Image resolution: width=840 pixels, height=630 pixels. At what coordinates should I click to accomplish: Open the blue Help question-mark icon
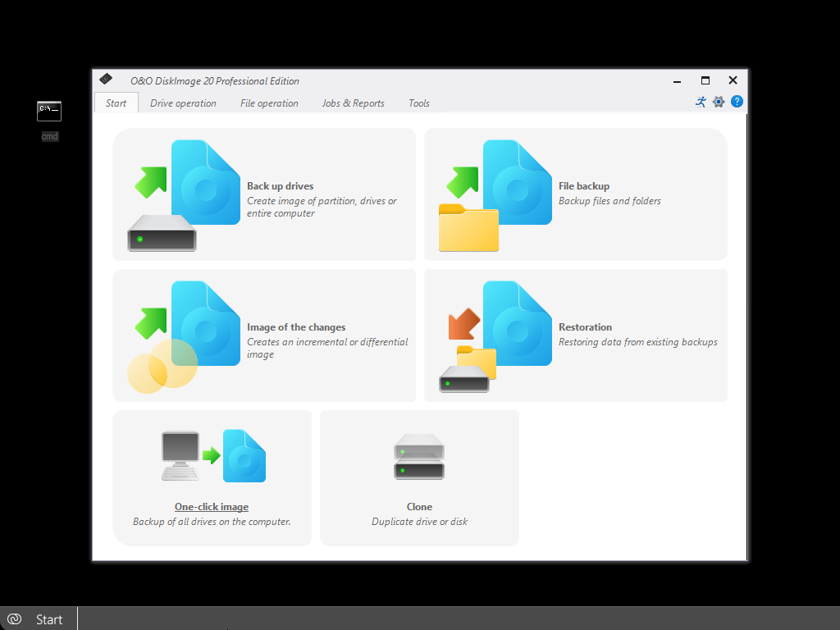click(x=737, y=102)
